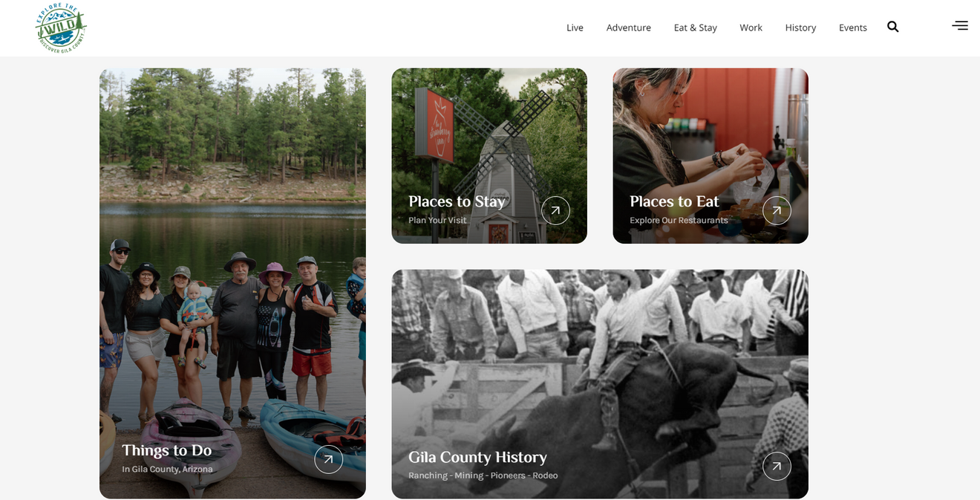The height and width of the screenshot is (500, 980).
Task: Click the black-and-white rodeo photo
Action: 600,384
